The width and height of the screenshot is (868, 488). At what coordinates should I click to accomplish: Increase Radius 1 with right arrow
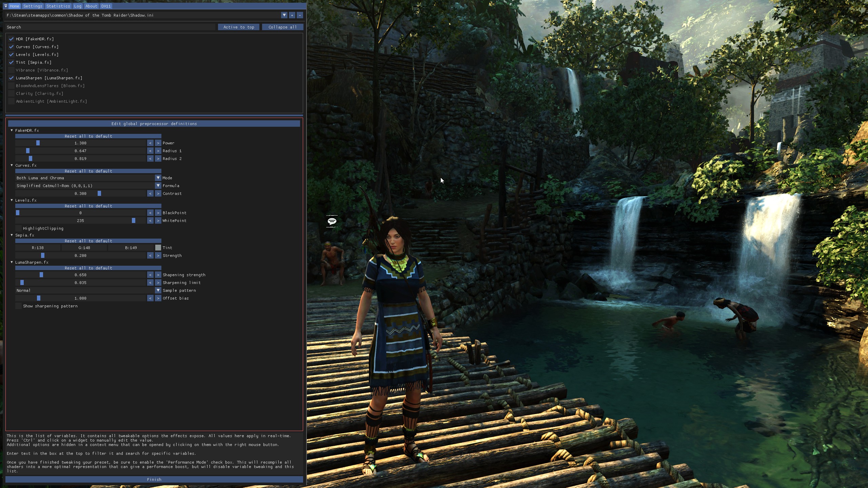click(x=158, y=151)
